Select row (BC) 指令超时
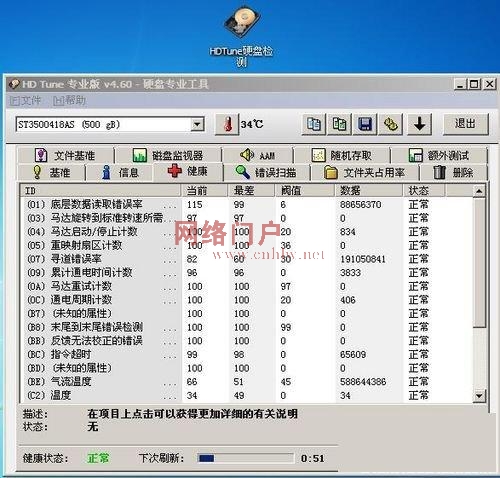500x478 pixels. tap(247, 355)
